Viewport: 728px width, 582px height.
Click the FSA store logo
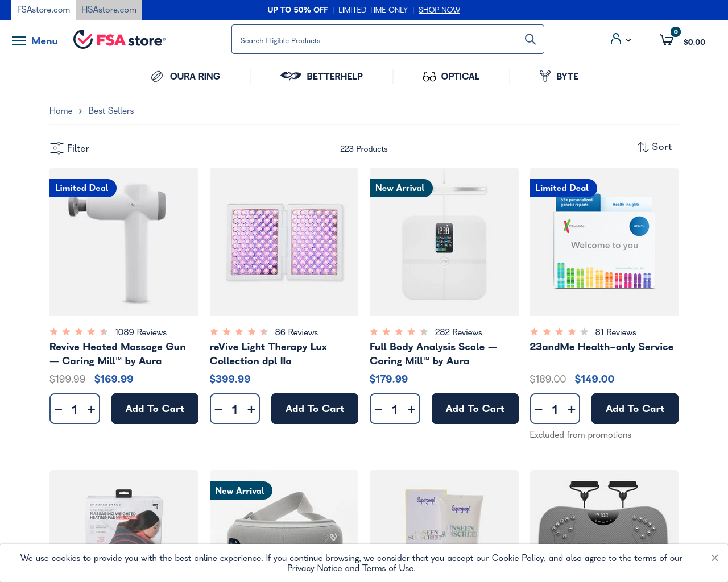[x=119, y=40]
